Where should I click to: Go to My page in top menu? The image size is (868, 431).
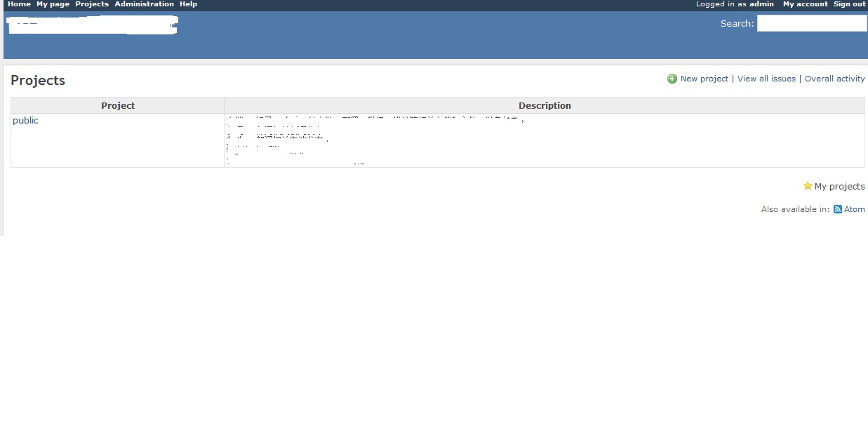click(x=53, y=4)
